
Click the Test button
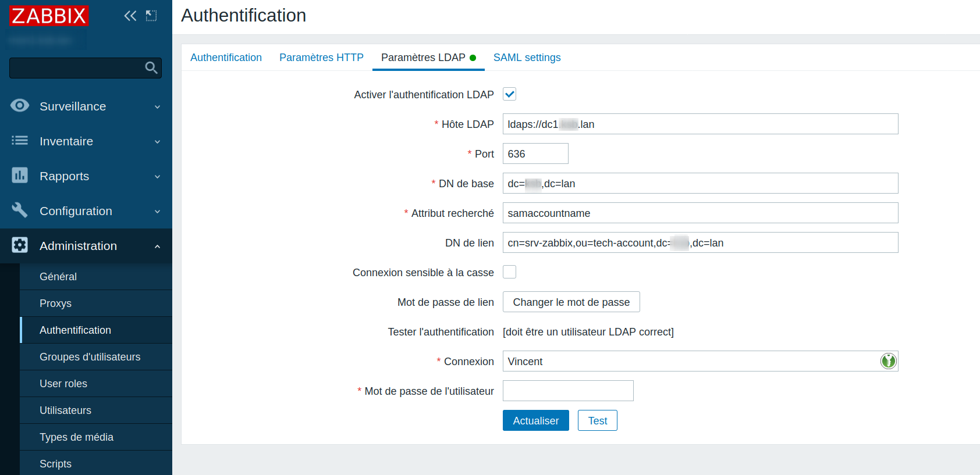[597, 420]
